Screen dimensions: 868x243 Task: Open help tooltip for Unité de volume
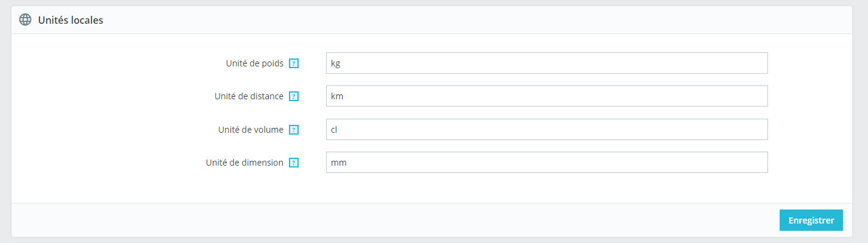pos(294,130)
